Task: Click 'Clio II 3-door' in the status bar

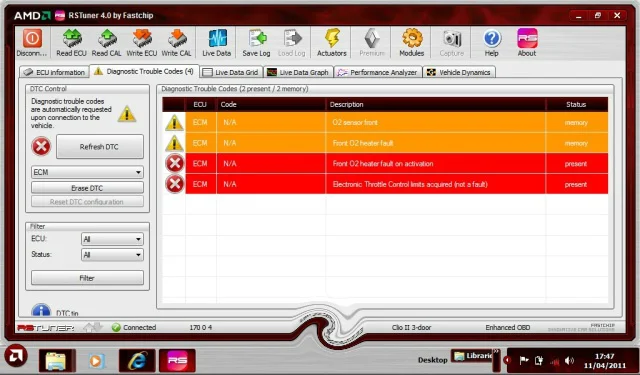Action: [x=411, y=328]
